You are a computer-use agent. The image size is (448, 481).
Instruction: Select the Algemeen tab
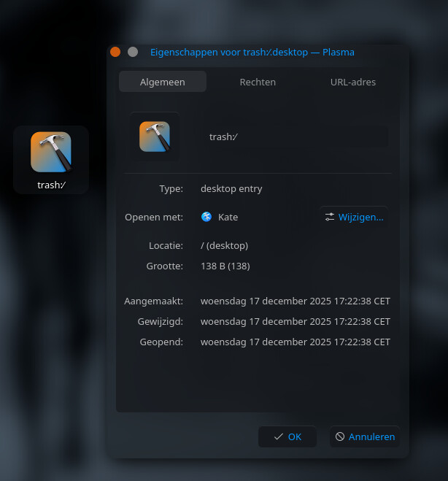pos(162,82)
